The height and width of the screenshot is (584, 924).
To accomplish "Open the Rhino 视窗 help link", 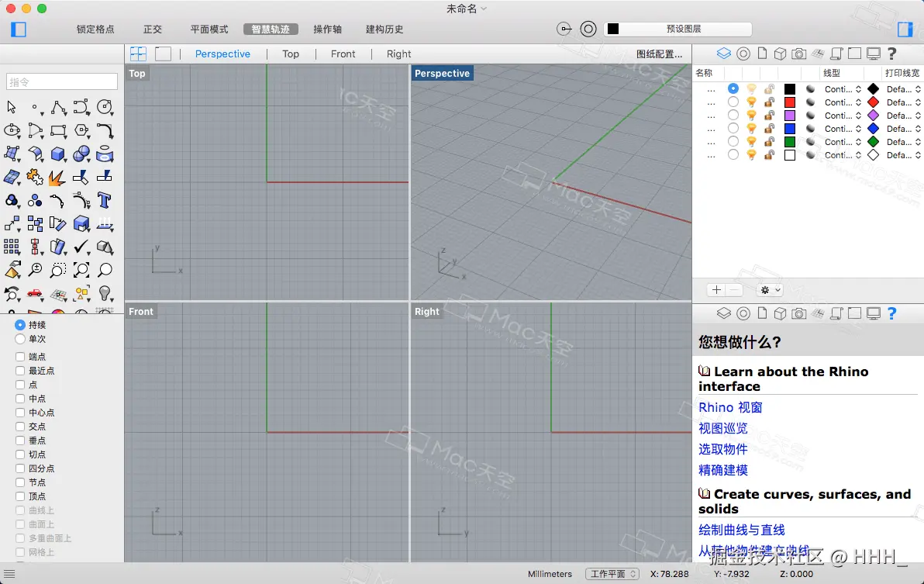I will 730,407.
